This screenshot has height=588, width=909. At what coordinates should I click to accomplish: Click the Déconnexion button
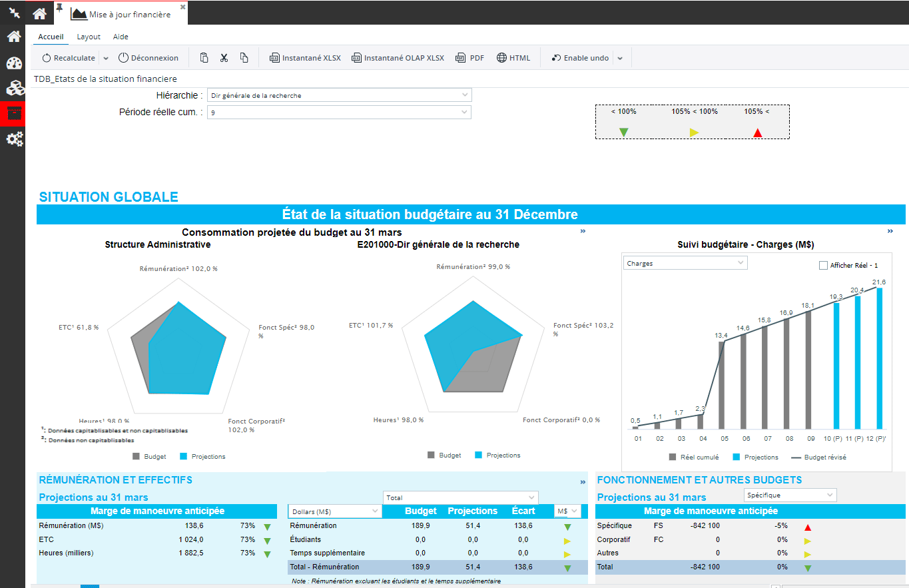point(149,58)
